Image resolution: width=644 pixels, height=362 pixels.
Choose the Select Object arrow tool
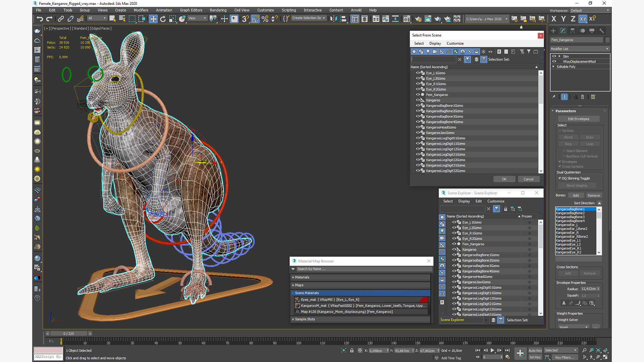pos(112,19)
